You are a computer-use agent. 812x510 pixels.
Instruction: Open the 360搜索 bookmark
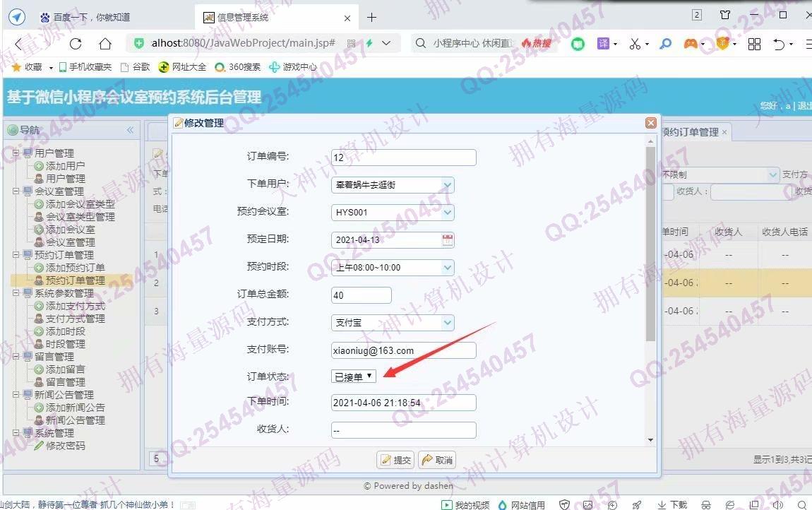point(238,67)
